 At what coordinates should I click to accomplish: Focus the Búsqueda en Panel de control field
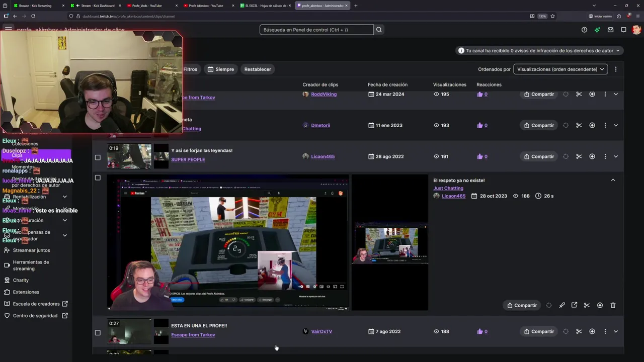click(x=316, y=30)
